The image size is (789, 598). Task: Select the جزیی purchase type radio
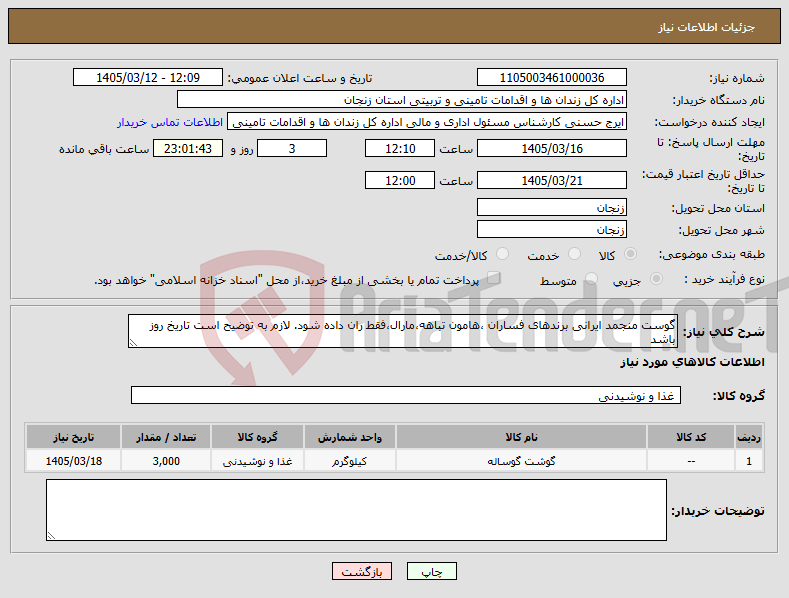click(656, 279)
